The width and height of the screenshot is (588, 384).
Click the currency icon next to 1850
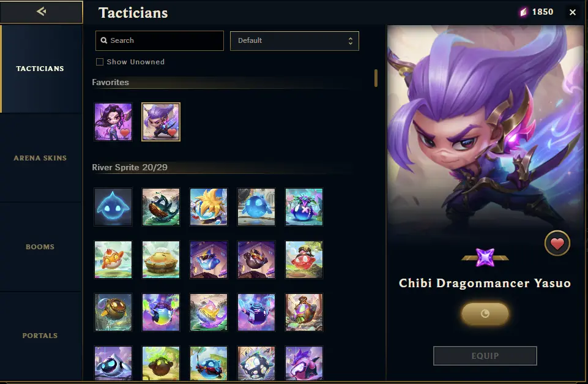pyautogui.click(x=524, y=12)
